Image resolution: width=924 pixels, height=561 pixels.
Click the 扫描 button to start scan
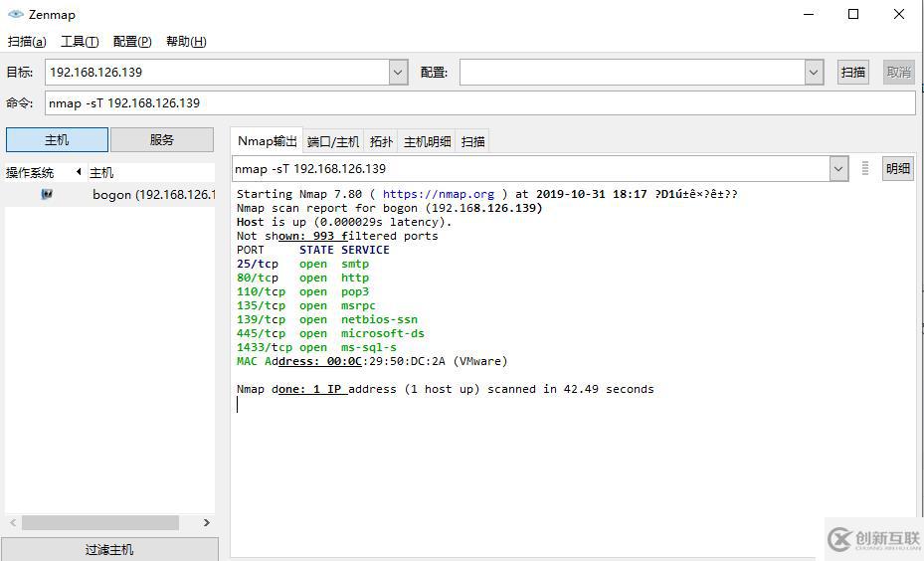pos(852,72)
